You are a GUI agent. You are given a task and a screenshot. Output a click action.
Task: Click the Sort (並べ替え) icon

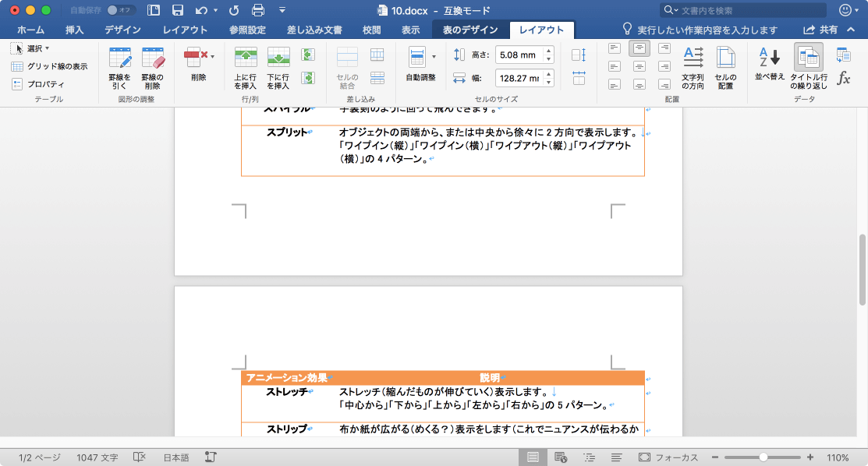[770, 63]
